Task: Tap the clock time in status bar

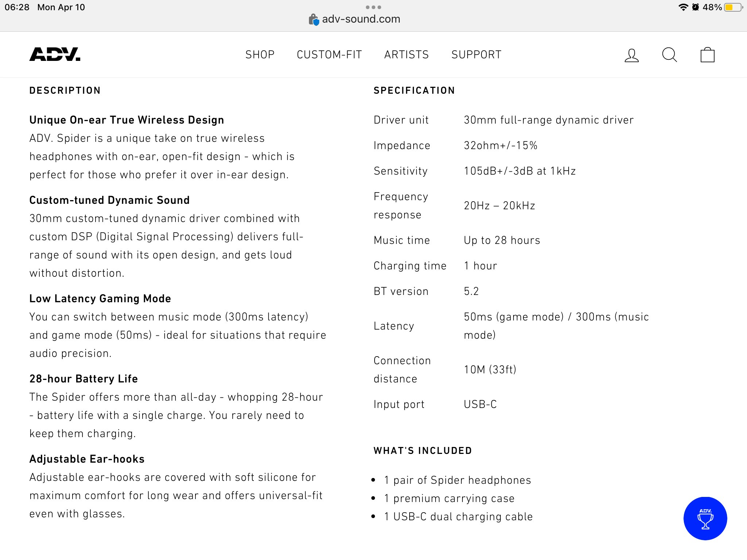Action: (x=17, y=7)
